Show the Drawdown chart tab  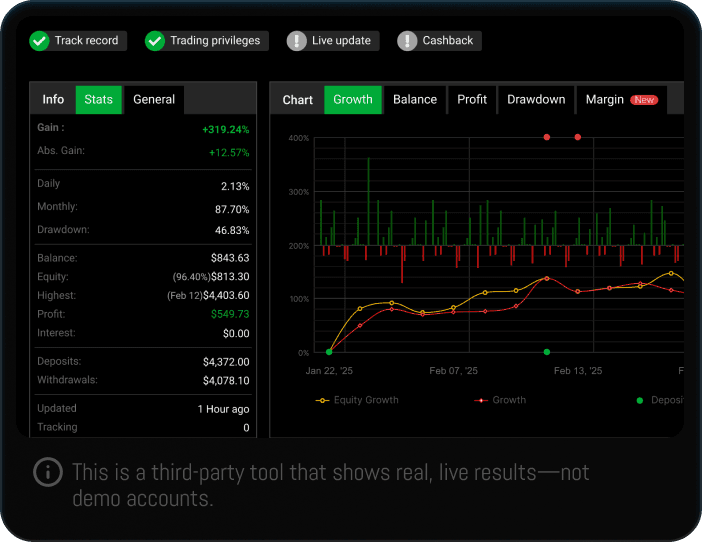coord(536,99)
